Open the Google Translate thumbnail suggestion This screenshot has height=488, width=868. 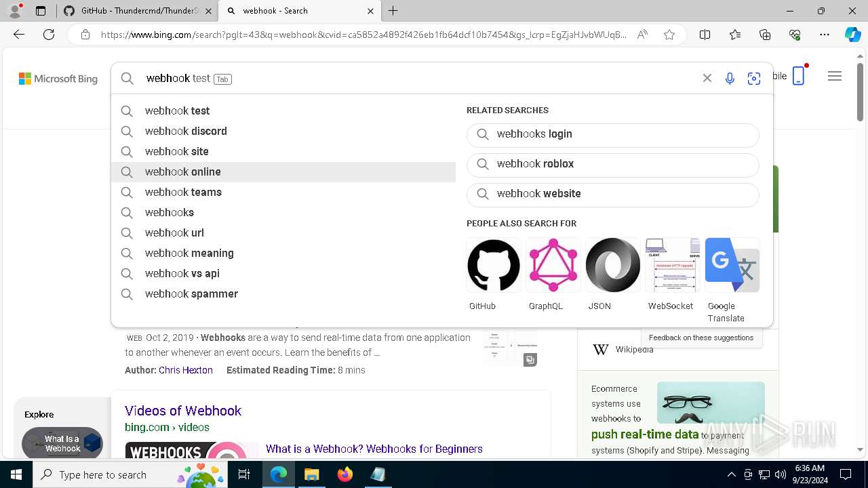point(732,281)
